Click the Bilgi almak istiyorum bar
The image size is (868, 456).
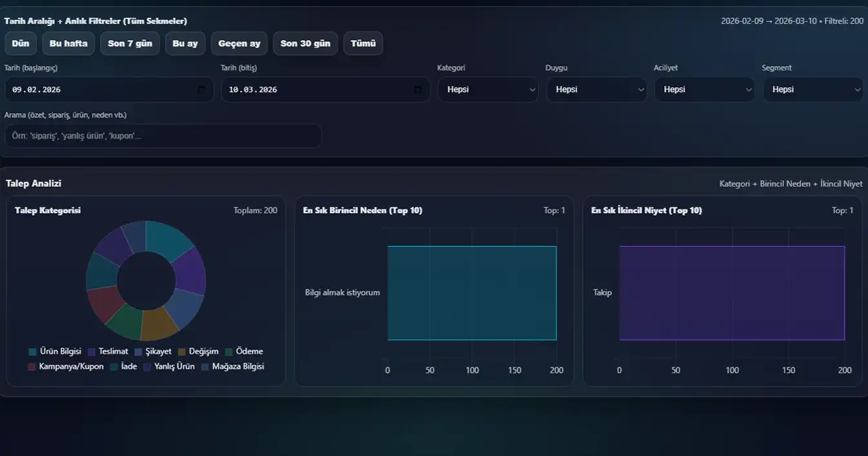point(472,293)
